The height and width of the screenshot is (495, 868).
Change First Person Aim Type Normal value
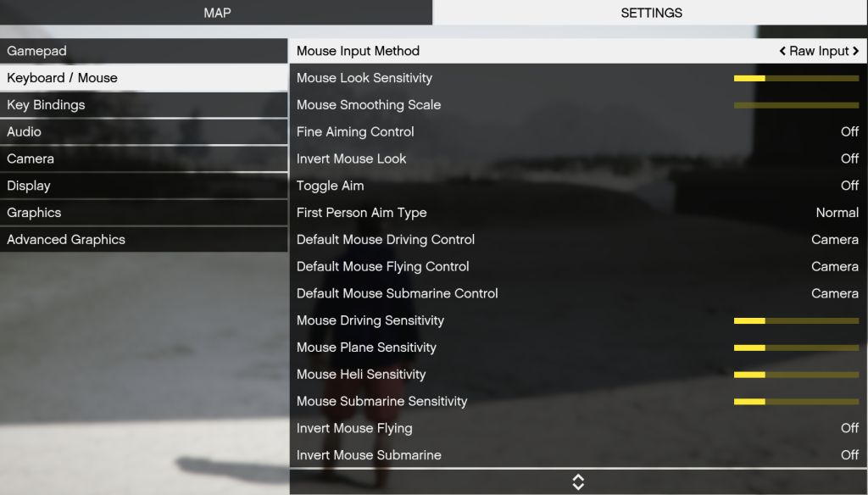pyautogui.click(x=837, y=213)
